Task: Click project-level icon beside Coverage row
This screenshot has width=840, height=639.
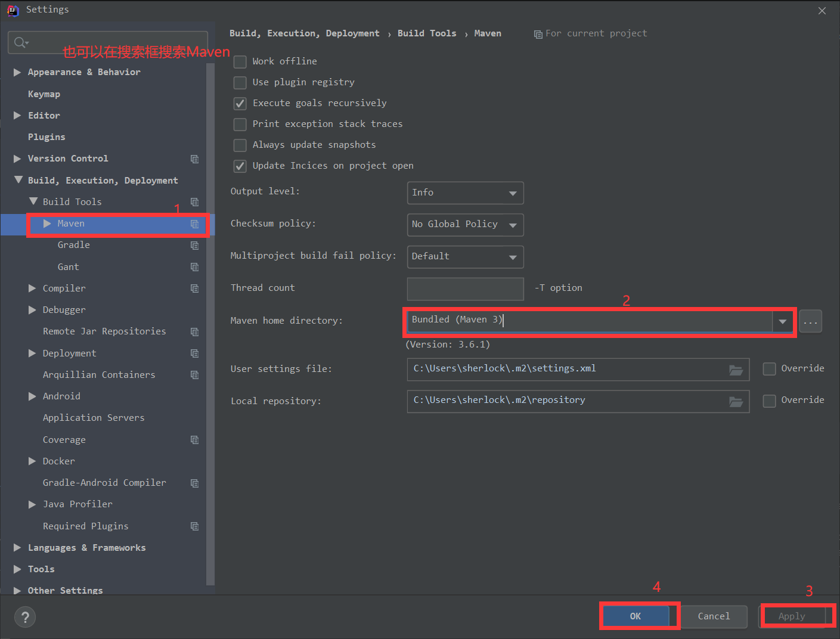Action: (194, 440)
